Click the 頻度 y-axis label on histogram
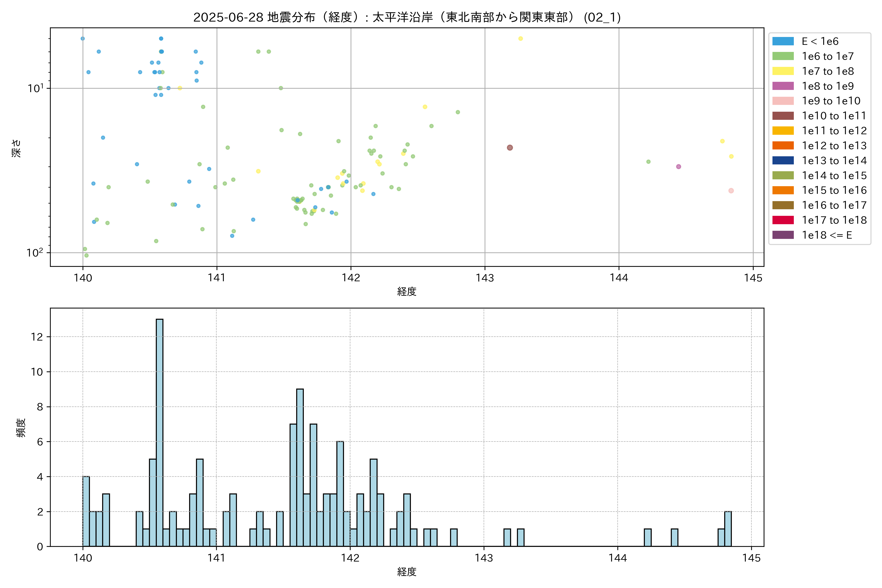Screen dimensions: 882x588 tap(21, 428)
